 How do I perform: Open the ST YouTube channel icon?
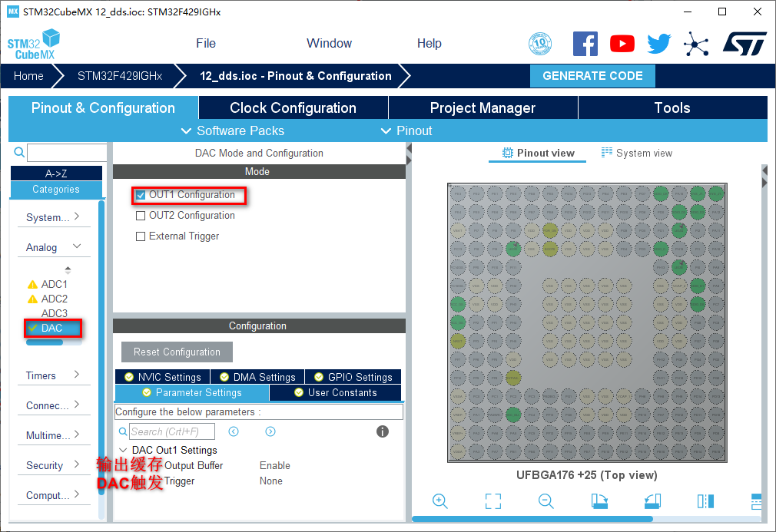pyautogui.click(x=622, y=44)
